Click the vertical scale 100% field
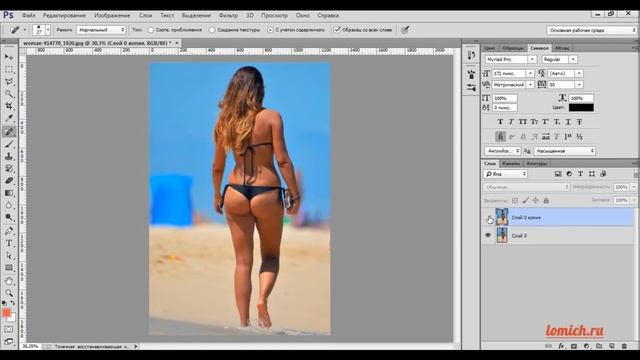 (x=505, y=98)
